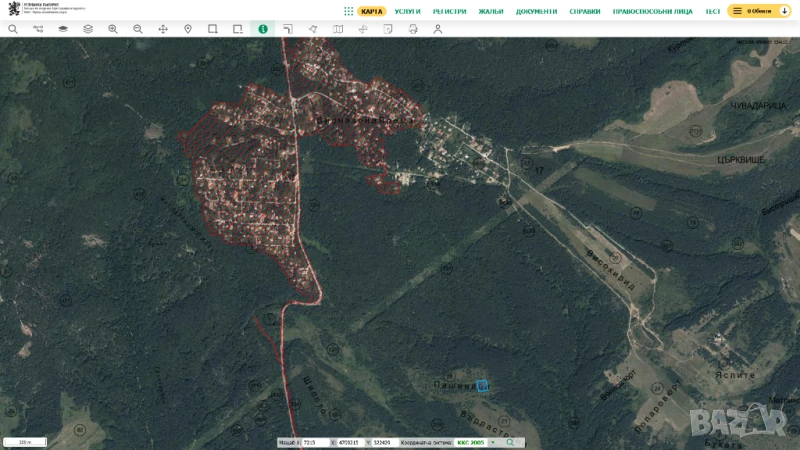Image resolution: width=800 pixels, height=450 pixels.
Task: Click the X coordinate input field
Action: point(349,442)
